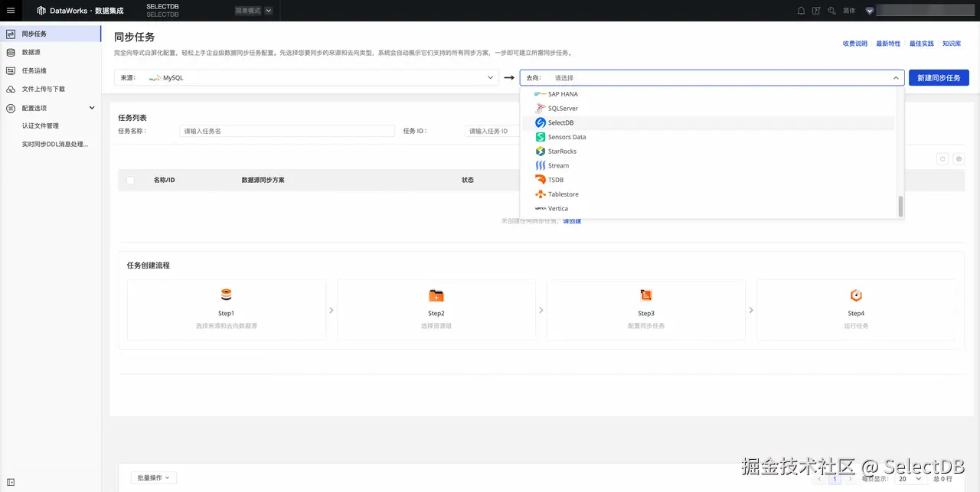Click the 状态 column header
This screenshot has height=492, width=980.
468,180
